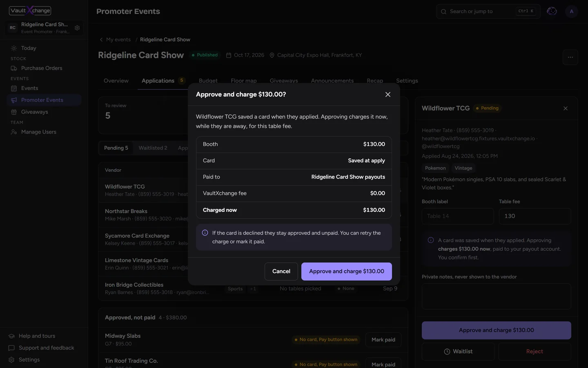588x368 pixels.
Task: Click the VaultXchange logo
Action: click(30, 11)
